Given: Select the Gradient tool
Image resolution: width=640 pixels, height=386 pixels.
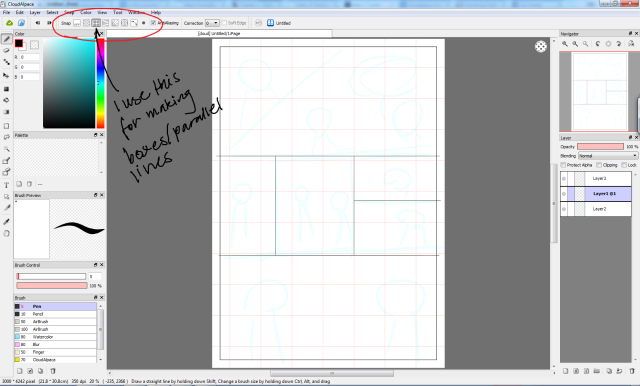Looking at the screenshot, I should (6, 112).
